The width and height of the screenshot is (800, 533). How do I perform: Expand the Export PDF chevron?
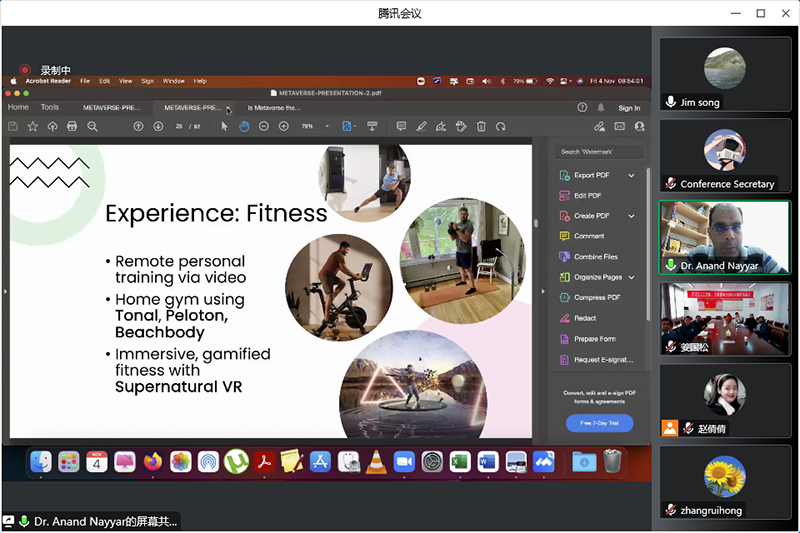click(631, 175)
